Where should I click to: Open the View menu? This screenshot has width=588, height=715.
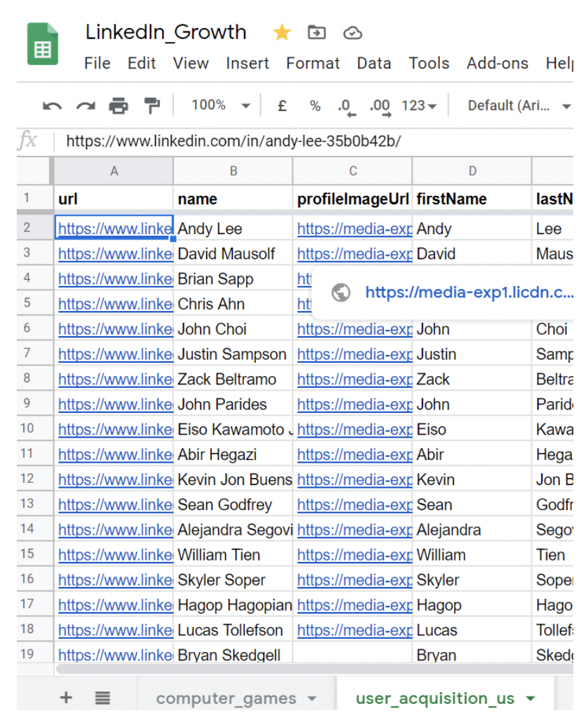coord(191,63)
